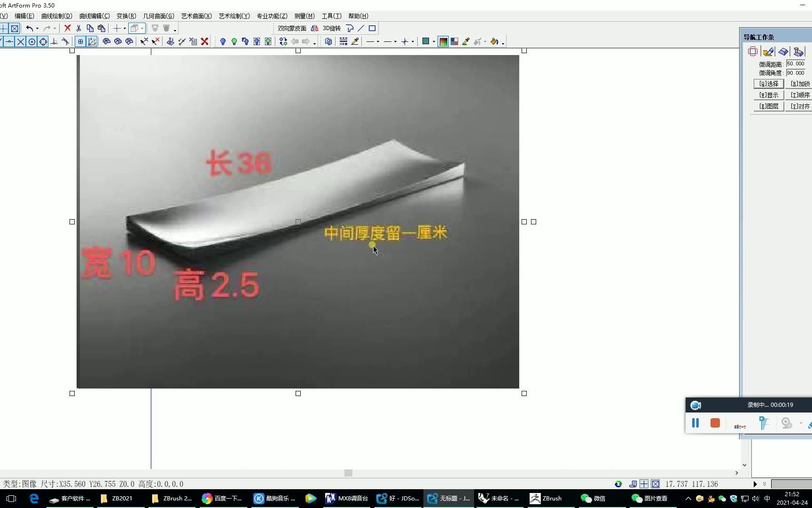812x508 pixels.
Task: Stop the screen recording with the orange button
Action: tap(715, 423)
